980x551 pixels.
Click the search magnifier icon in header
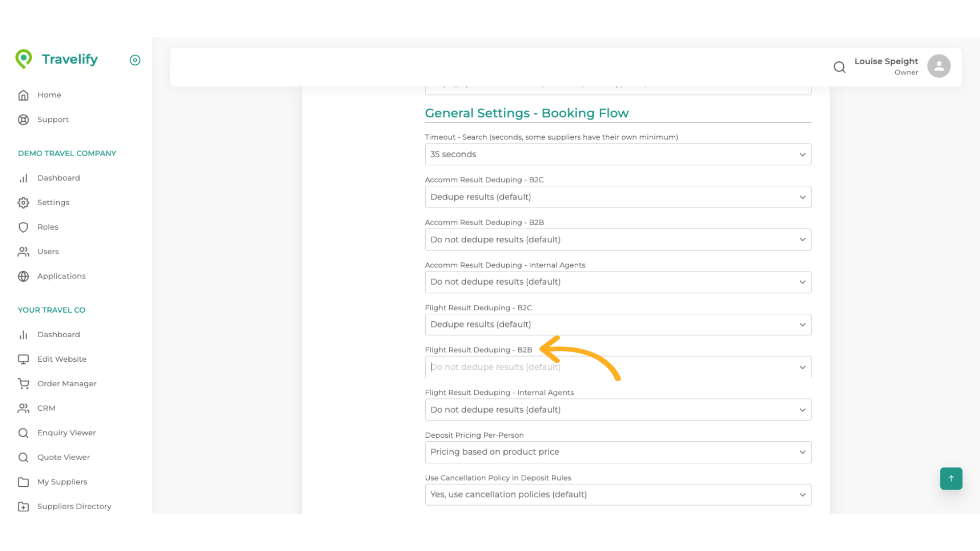(x=839, y=67)
